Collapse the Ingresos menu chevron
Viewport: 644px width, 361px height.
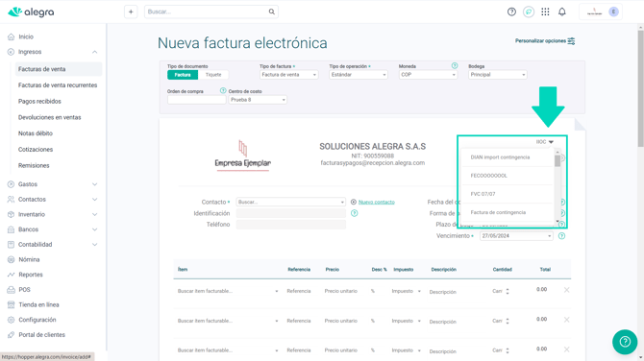[x=94, y=52]
